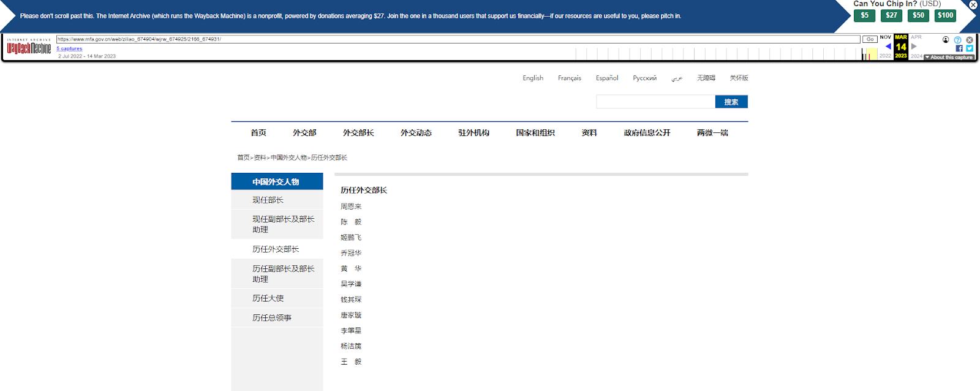Open the 国家和组织 navigation menu

click(535, 133)
